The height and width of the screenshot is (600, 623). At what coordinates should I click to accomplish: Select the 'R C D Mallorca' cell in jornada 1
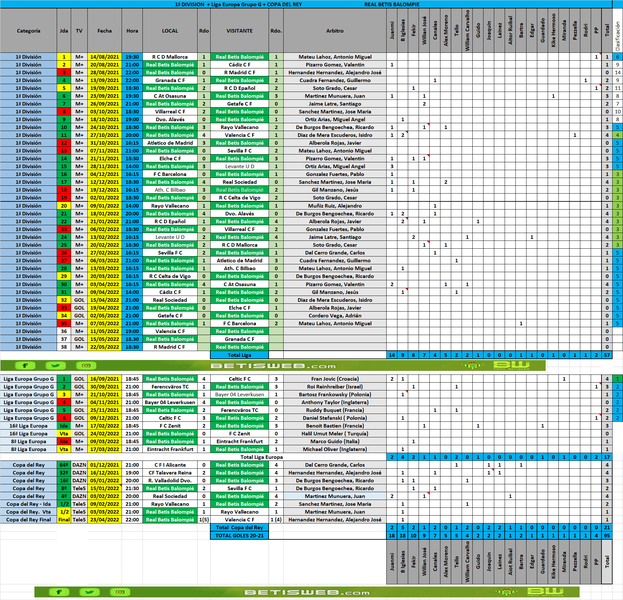[x=170, y=57]
